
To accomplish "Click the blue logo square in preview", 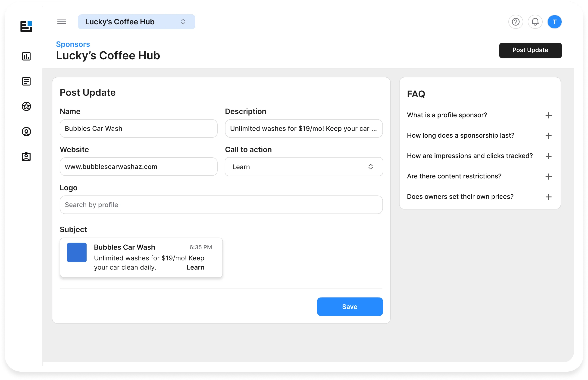I will [x=77, y=252].
